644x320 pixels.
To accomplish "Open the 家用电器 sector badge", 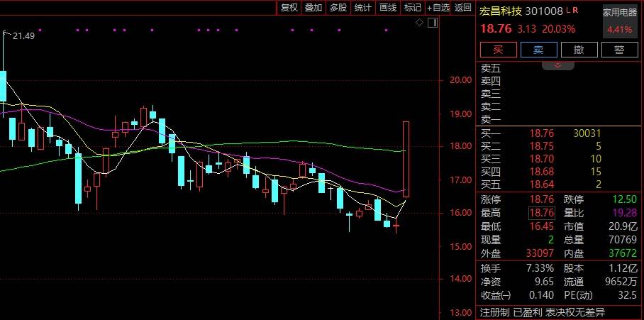I will (621, 12).
